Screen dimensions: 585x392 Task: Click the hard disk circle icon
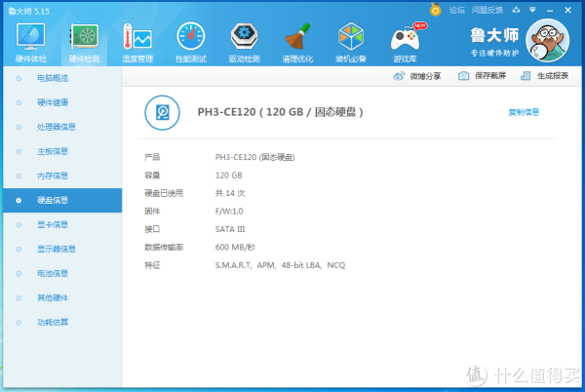[x=162, y=113]
